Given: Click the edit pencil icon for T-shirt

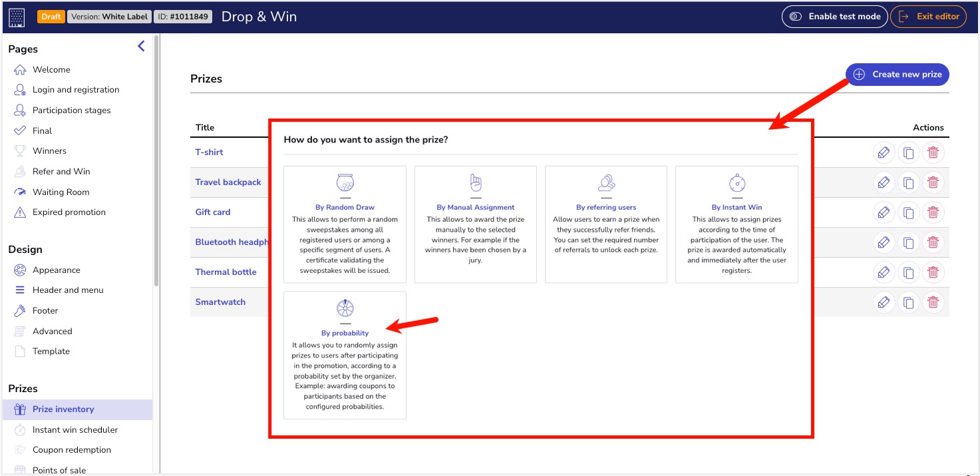Looking at the screenshot, I should coord(884,152).
